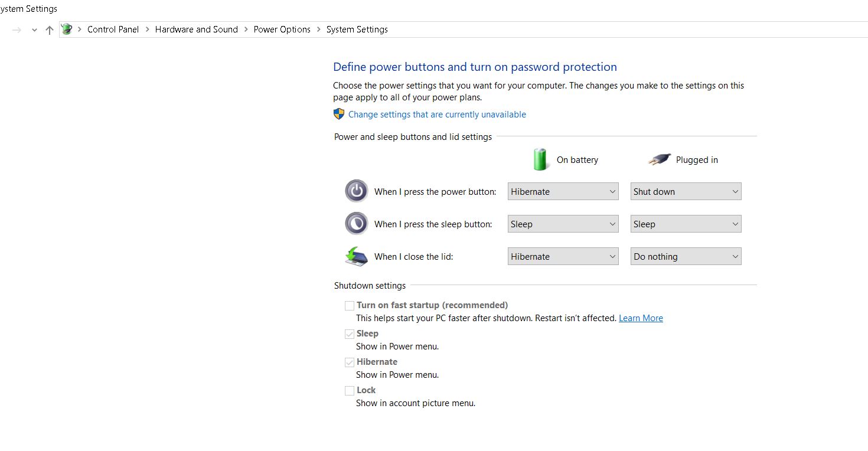
Task: Open the recent locations dropdown arrow
Action: click(34, 30)
